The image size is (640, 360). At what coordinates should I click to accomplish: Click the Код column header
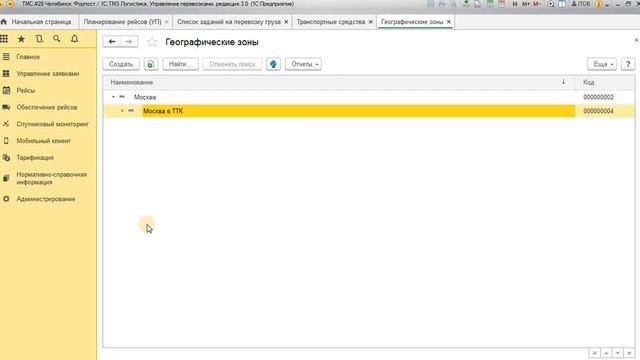(605, 82)
